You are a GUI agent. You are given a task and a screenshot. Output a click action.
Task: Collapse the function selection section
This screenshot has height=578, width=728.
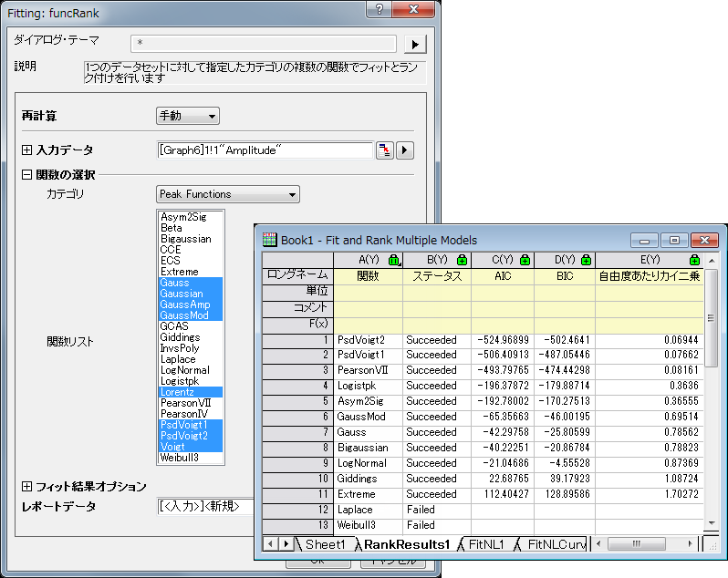[x=26, y=175]
